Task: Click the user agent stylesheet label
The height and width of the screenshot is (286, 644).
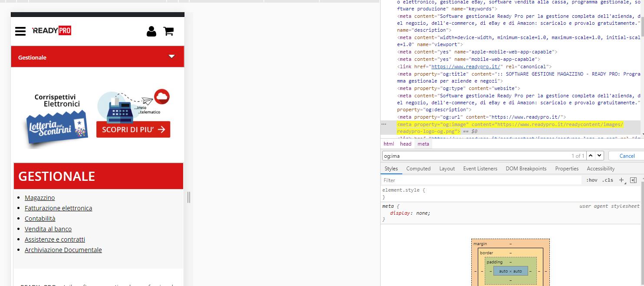Action: [609, 206]
